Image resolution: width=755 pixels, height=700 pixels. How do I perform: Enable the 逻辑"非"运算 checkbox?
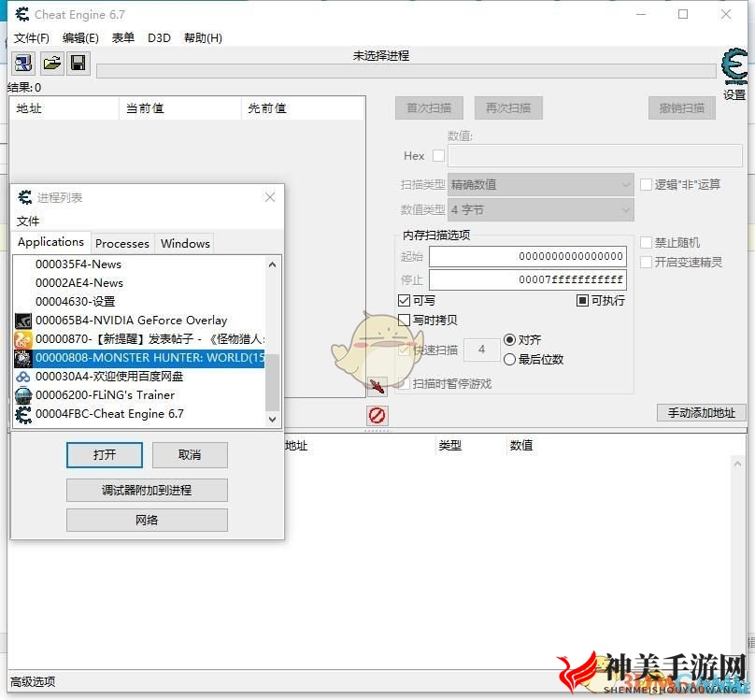646,184
